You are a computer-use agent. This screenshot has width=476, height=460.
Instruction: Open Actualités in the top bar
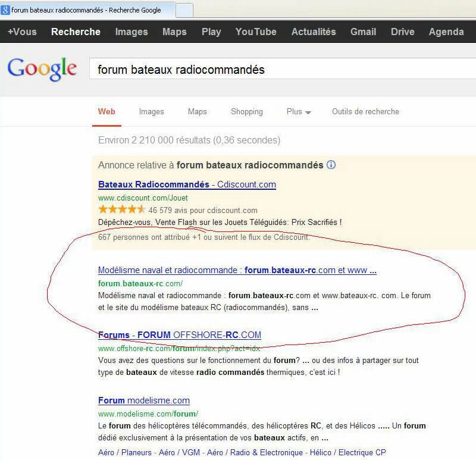(x=314, y=32)
